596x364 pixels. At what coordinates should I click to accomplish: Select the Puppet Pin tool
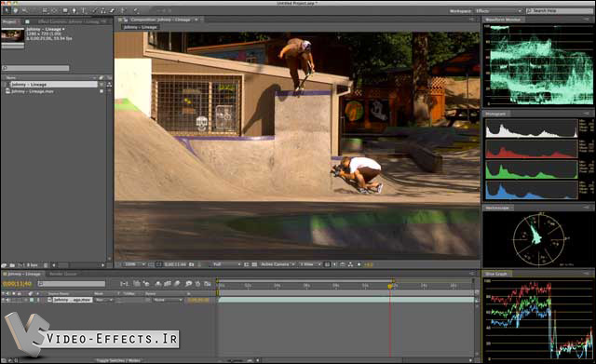click(136, 10)
